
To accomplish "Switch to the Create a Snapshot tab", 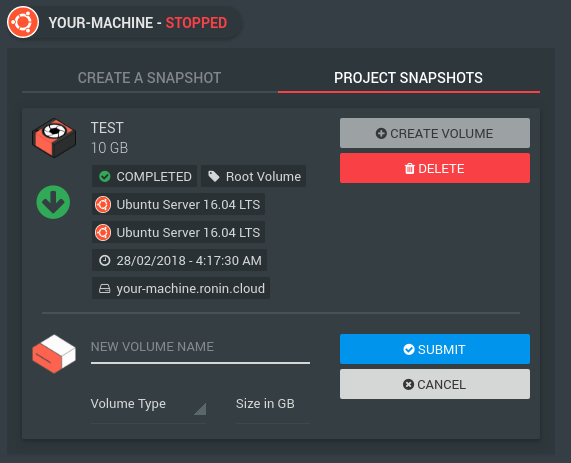I will pyautogui.click(x=149, y=78).
